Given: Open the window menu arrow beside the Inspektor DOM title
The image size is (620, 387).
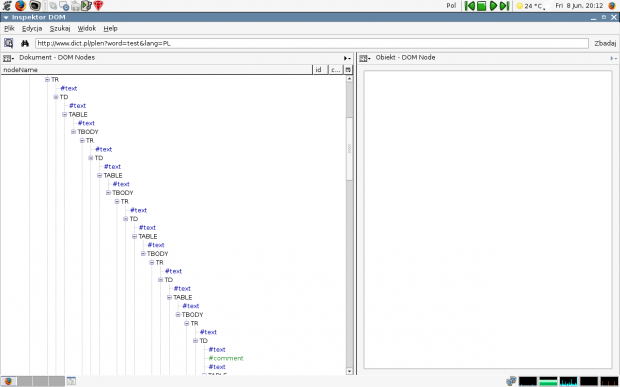Looking at the screenshot, I should 6,17.
